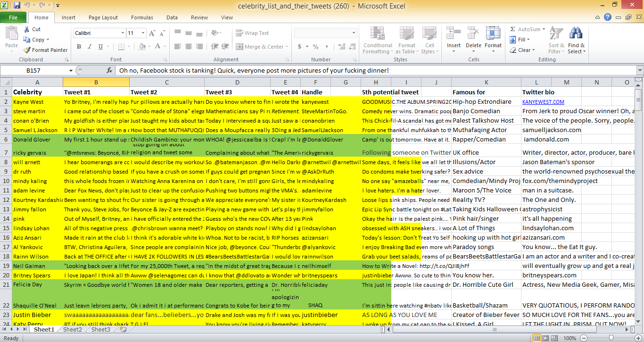Image resolution: width=644 pixels, height=342 pixels.
Task: Click the Delete cells icon
Action: (x=473, y=33)
